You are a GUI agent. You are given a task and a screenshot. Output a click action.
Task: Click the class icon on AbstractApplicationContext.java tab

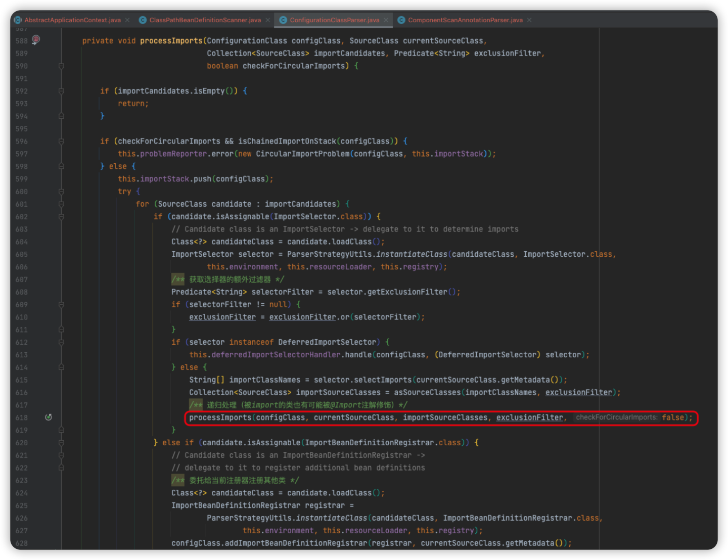pyautogui.click(x=18, y=20)
